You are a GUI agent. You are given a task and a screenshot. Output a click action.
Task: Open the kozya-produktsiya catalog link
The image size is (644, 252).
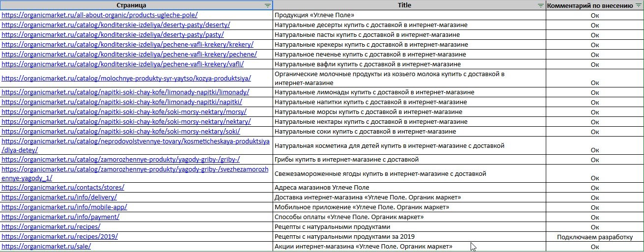coord(126,78)
